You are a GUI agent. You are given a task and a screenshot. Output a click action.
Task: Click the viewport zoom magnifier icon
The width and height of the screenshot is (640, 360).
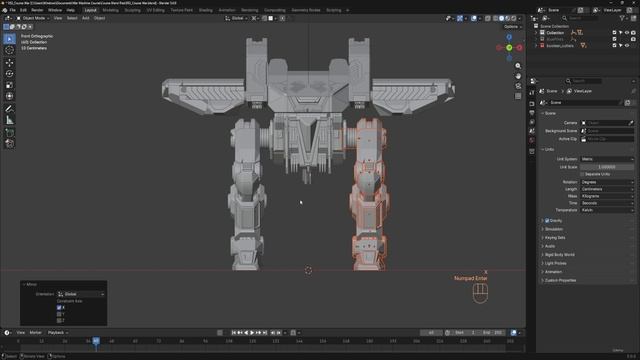pos(518,66)
